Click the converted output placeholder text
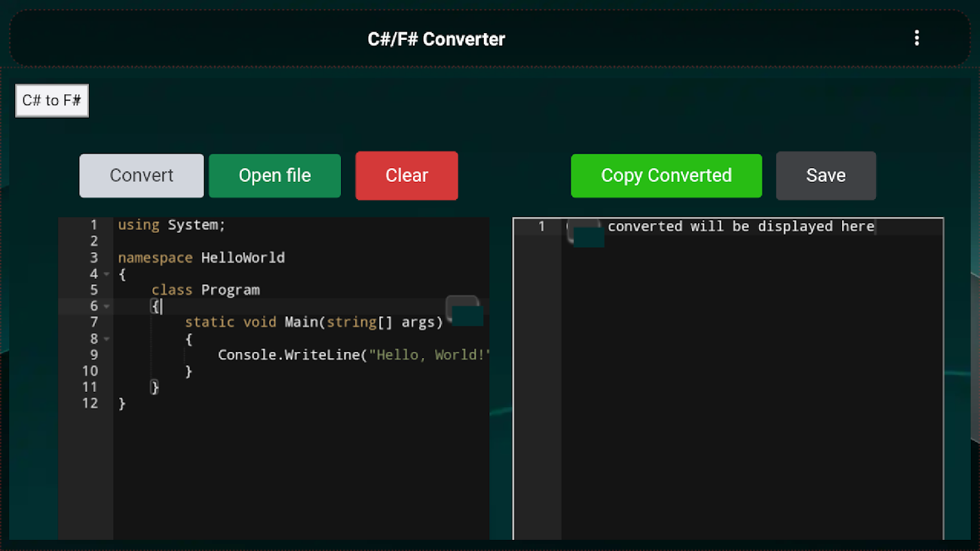 741,227
